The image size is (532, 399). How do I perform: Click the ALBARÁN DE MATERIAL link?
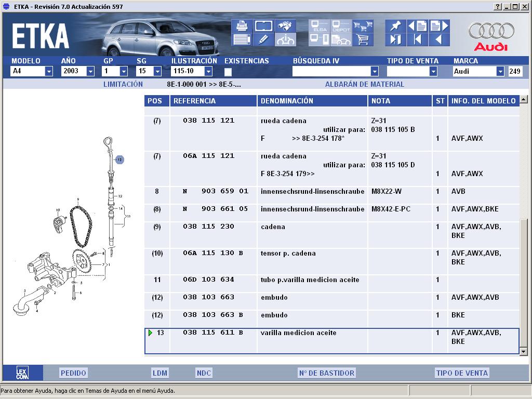[364, 84]
